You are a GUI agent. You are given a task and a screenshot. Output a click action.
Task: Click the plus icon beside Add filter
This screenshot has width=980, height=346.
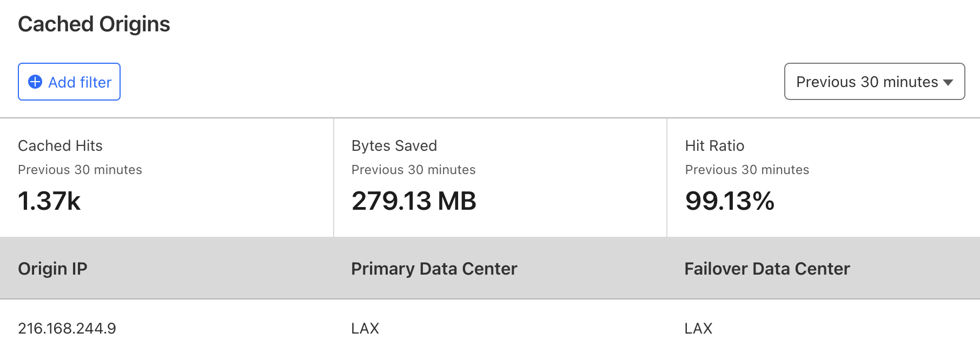35,82
